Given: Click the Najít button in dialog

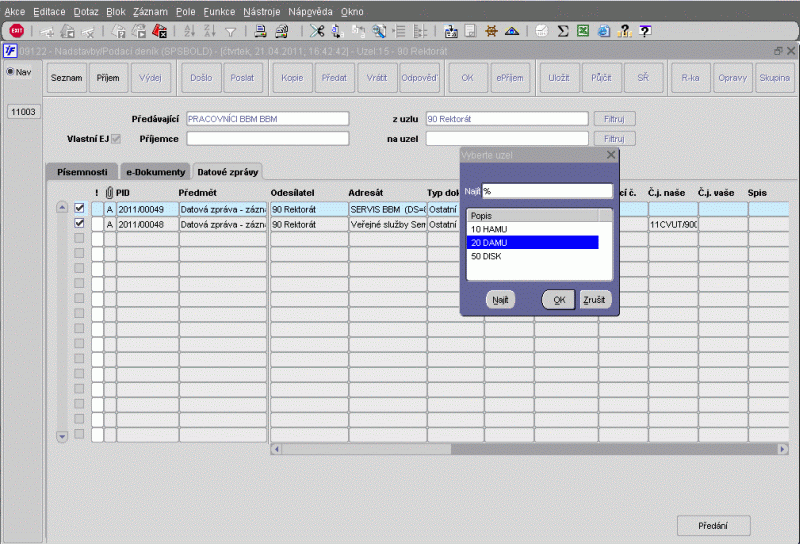Looking at the screenshot, I should pyautogui.click(x=501, y=300).
